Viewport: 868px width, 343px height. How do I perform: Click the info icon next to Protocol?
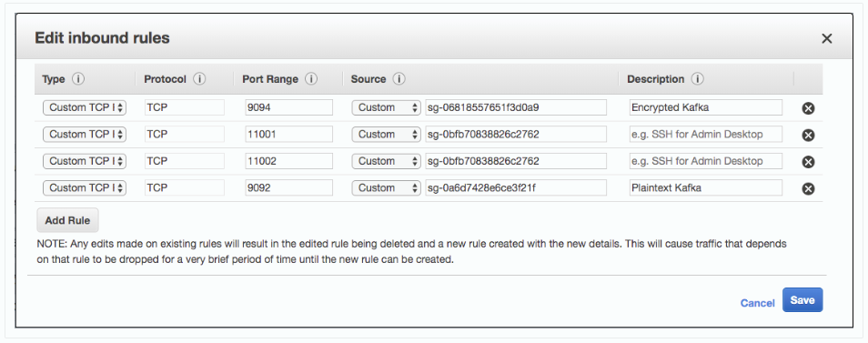click(199, 79)
